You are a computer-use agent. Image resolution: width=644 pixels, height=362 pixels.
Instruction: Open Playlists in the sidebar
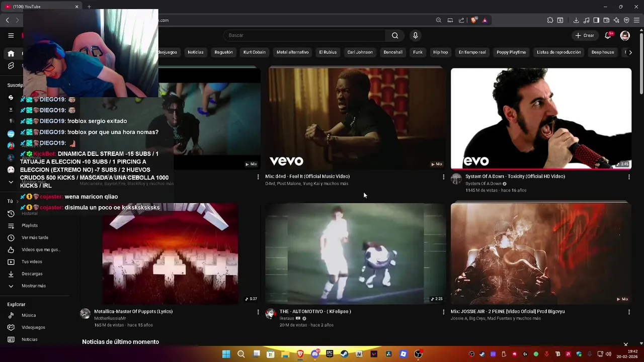[x=30, y=225]
